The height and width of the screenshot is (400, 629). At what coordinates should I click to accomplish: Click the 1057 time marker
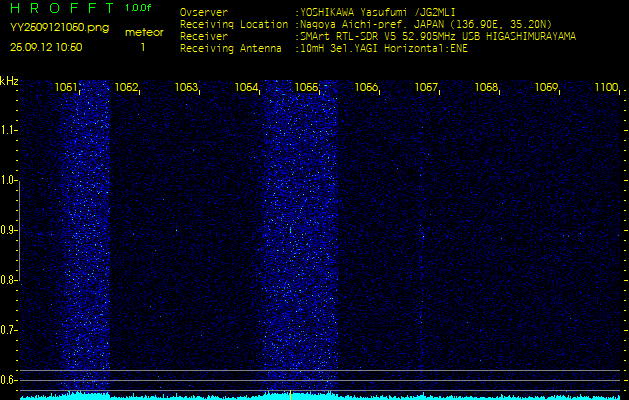(x=426, y=87)
